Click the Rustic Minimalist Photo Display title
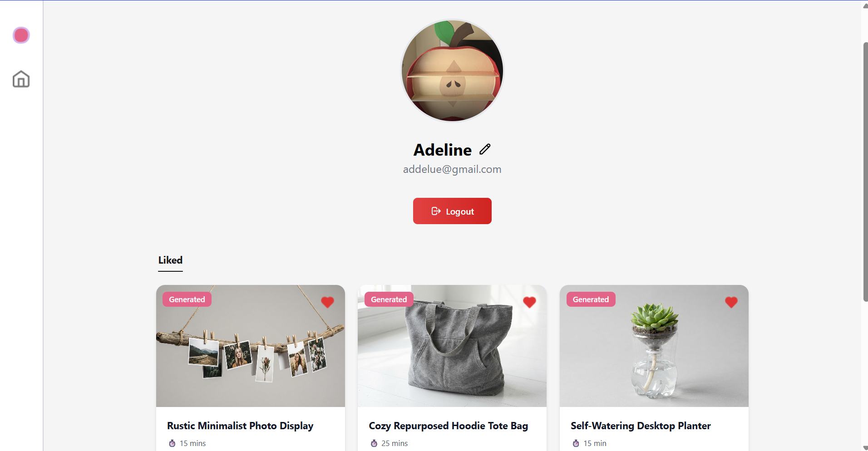The height and width of the screenshot is (451, 868). [240, 426]
